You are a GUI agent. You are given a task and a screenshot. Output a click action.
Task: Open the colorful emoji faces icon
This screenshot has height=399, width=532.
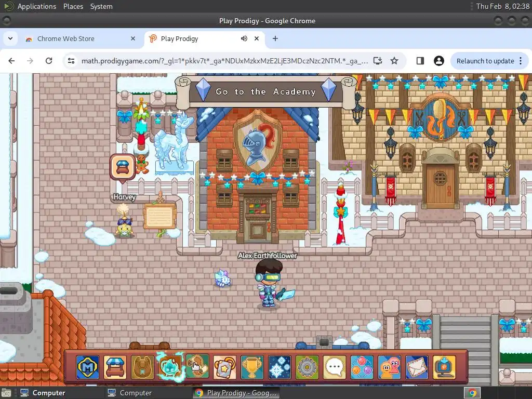click(362, 367)
